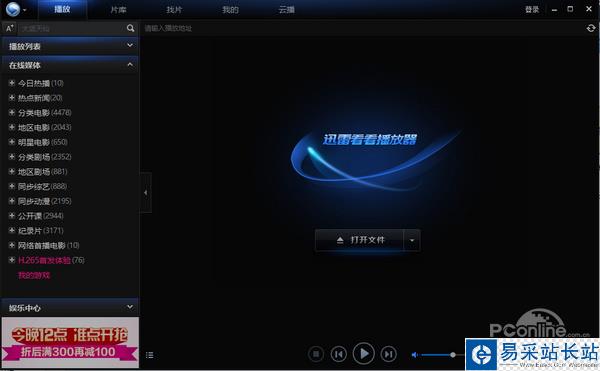Expand the 纪录片 plus icon

pos(12,230)
